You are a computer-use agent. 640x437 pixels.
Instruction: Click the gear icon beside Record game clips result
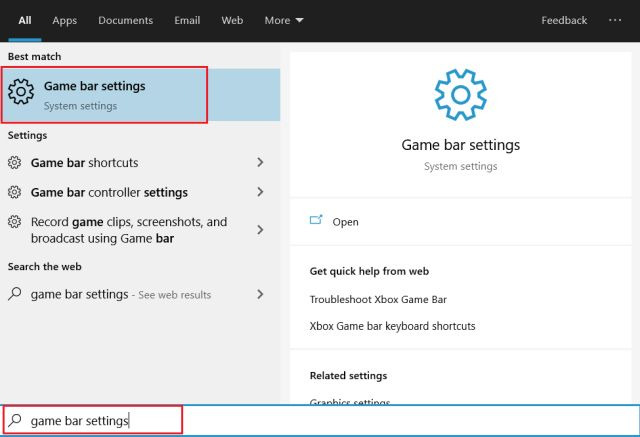(x=14, y=222)
